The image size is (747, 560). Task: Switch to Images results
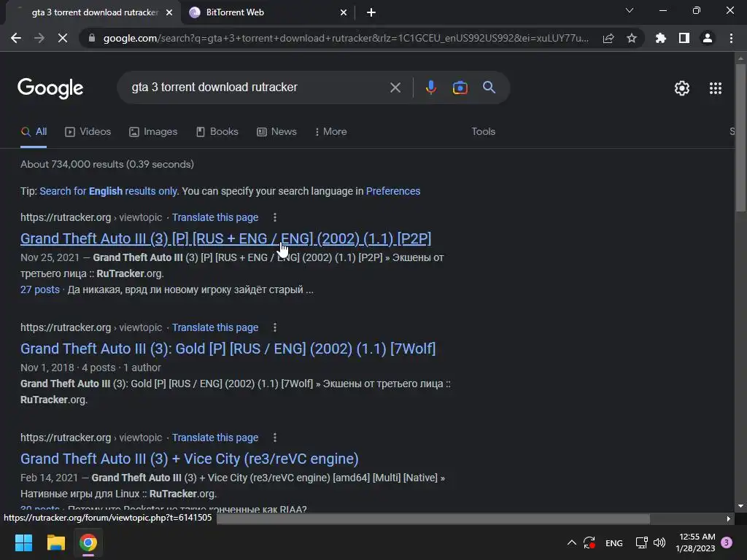(x=153, y=132)
